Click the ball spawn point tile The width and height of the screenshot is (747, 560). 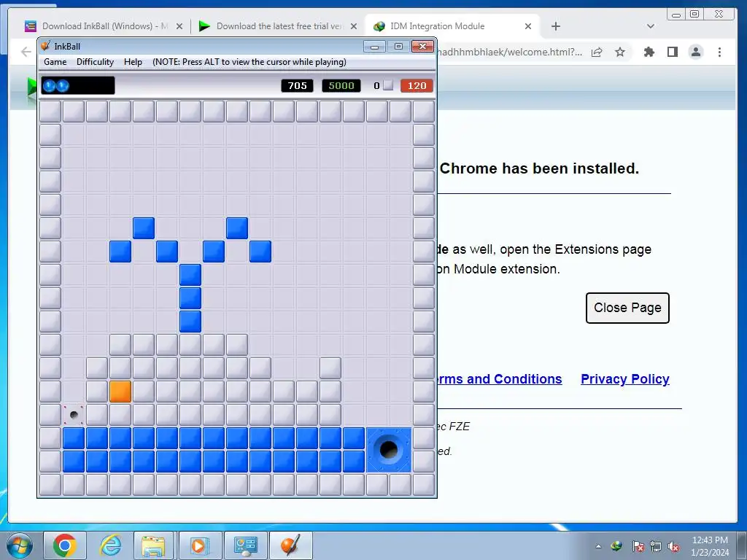click(x=74, y=415)
